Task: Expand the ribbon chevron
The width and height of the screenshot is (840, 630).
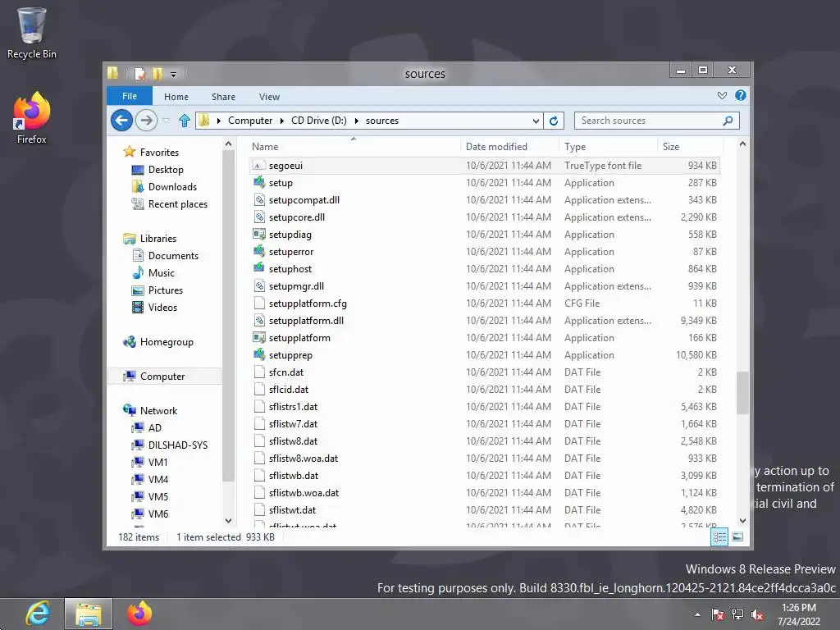Action: 722,95
